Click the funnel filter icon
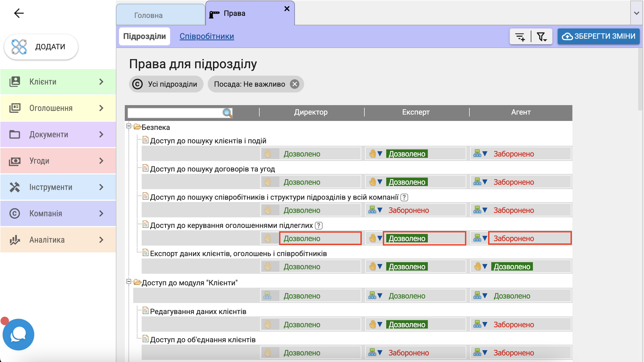The image size is (644, 362). pyautogui.click(x=542, y=37)
